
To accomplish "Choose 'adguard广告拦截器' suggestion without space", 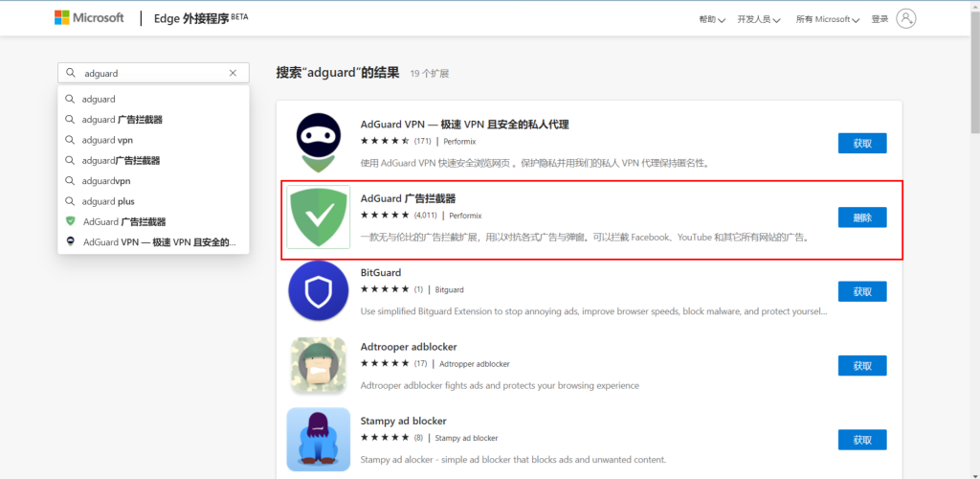I will tap(153, 161).
